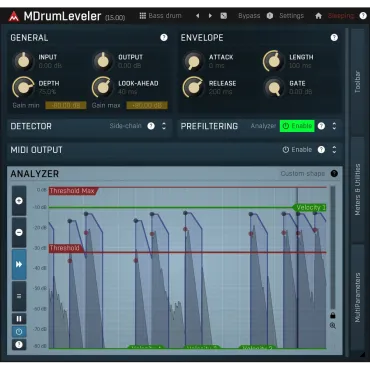Click the Attack knob

[193, 61]
